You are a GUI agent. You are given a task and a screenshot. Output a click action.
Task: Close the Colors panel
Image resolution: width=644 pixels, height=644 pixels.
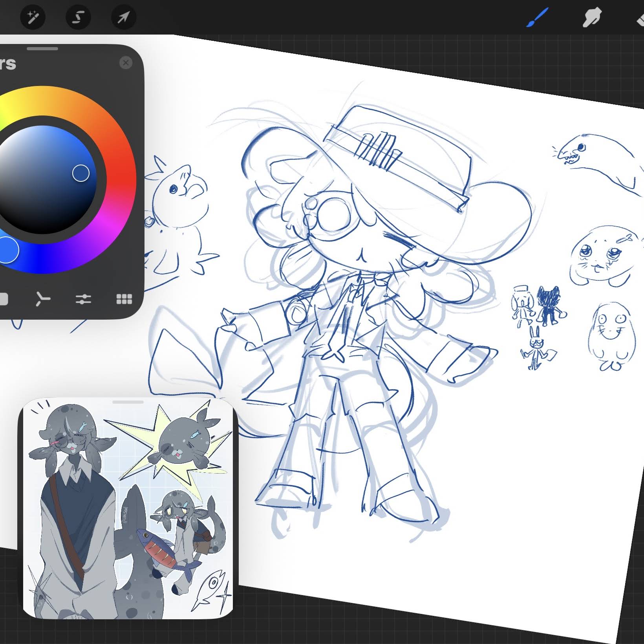pos(126,63)
